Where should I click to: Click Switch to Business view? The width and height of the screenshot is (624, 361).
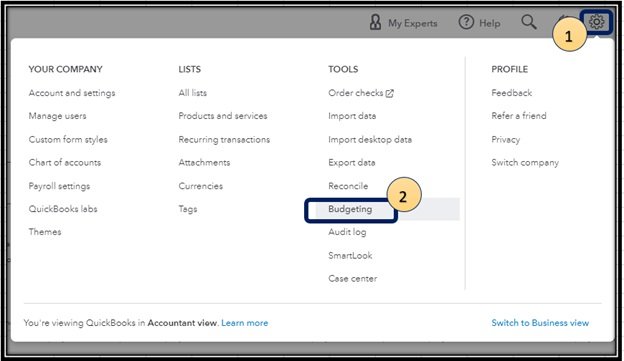tap(540, 323)
